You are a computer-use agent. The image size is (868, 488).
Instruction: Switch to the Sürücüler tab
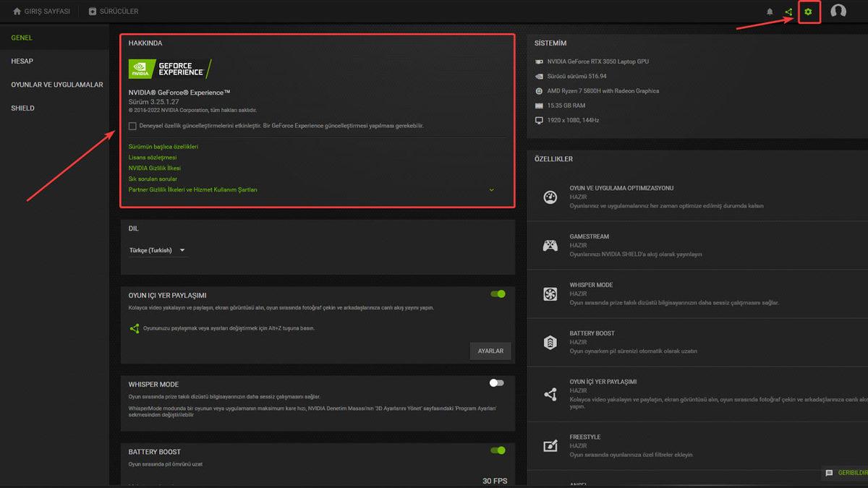point(113,12)
